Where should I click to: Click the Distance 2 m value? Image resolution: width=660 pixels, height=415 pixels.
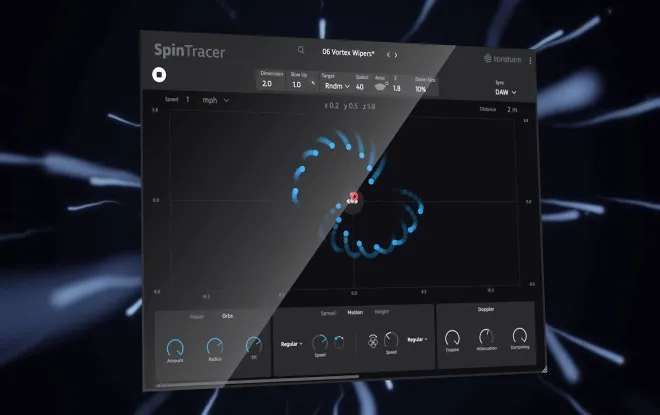click(512, 109)
